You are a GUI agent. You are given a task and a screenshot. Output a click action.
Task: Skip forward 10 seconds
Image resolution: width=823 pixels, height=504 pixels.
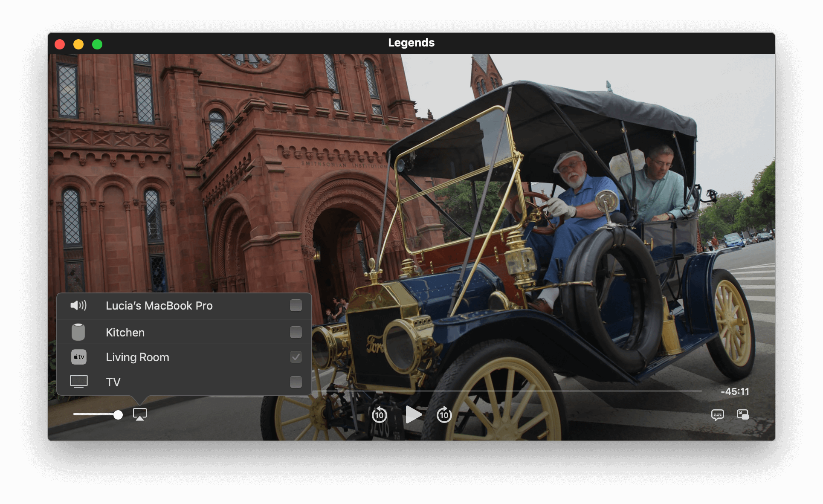(x=444, y=415)
